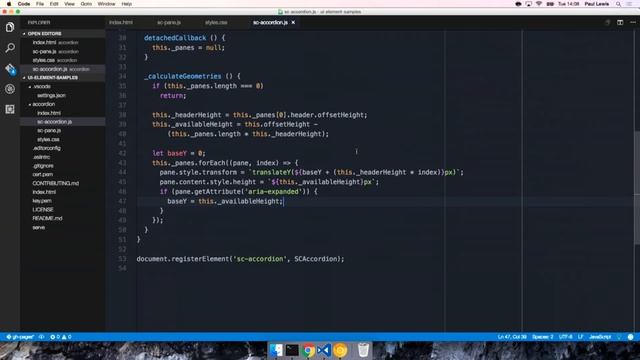Open the .editorconfig file
Screen dimensions: 640x360
click(x=63, y=148)
